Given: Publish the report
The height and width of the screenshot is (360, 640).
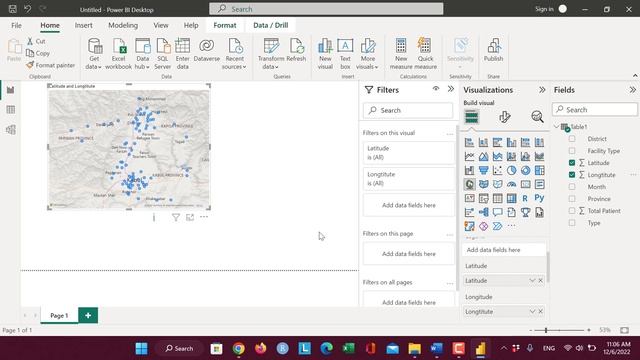Looking at the screenshot, I should pos(493,51).
